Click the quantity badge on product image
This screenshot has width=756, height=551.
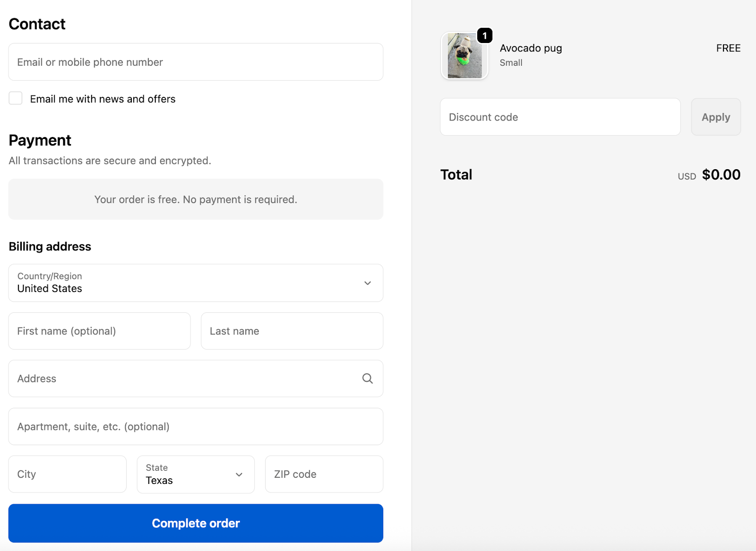tap(485, 35)
